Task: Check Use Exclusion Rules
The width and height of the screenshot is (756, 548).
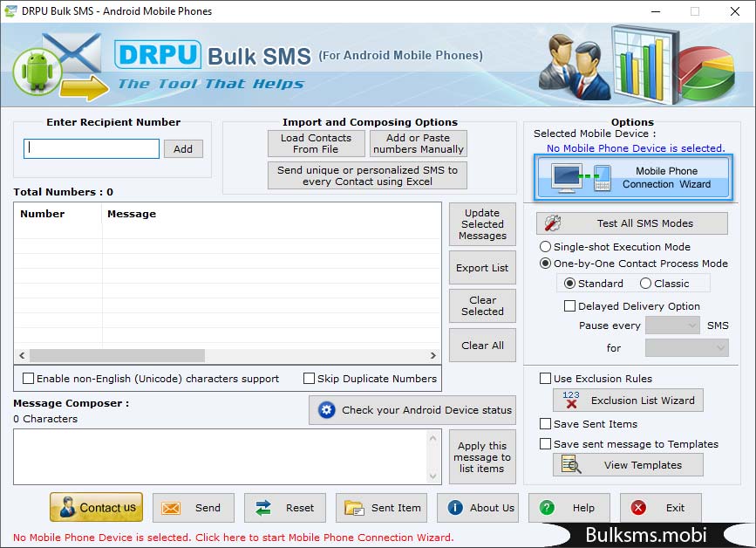Action: point(545,379)
